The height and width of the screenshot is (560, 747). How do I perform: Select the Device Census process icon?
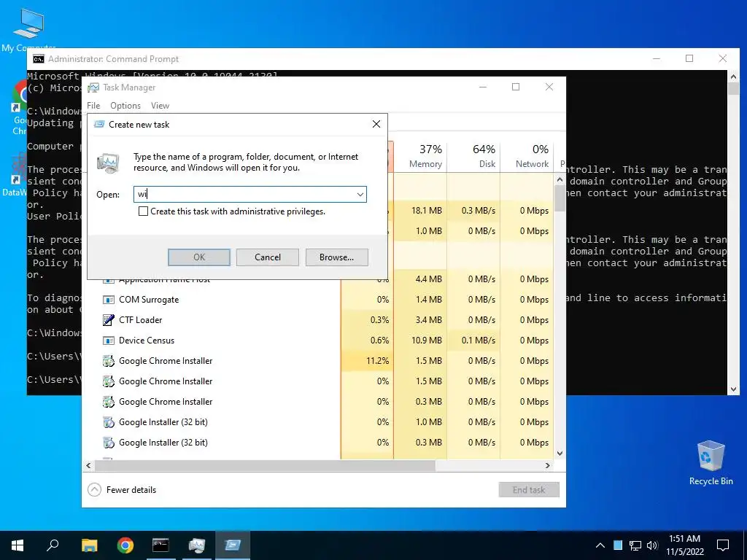click(x=109, y=341)
